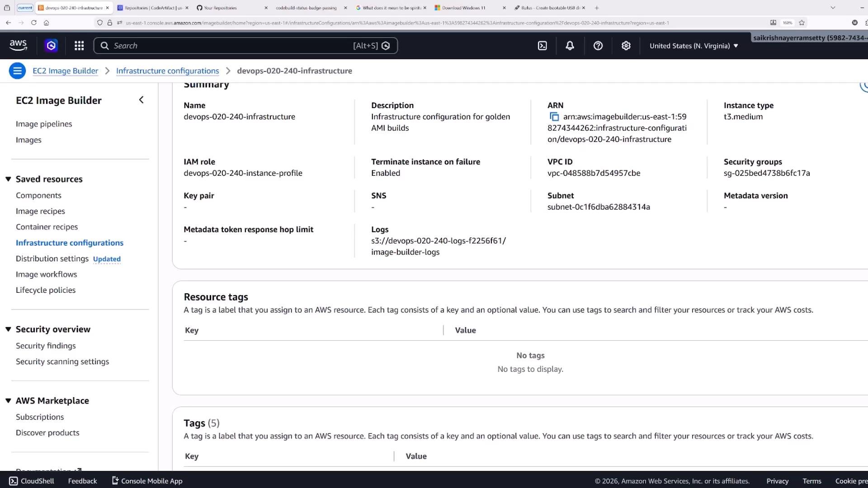Open Image pipelines in sidebar
868x488 pixels.
click(44, 124)
